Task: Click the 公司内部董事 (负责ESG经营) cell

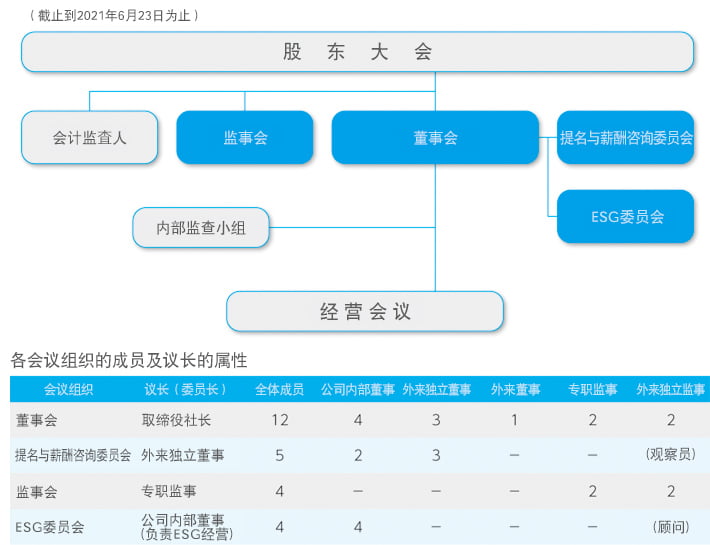Action: [x=187, y=527]
